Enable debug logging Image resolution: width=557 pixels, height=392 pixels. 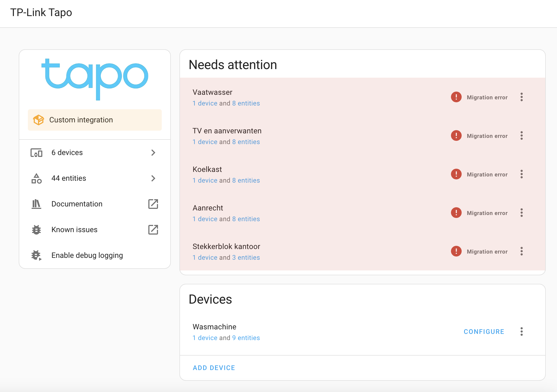coord(87,255)
